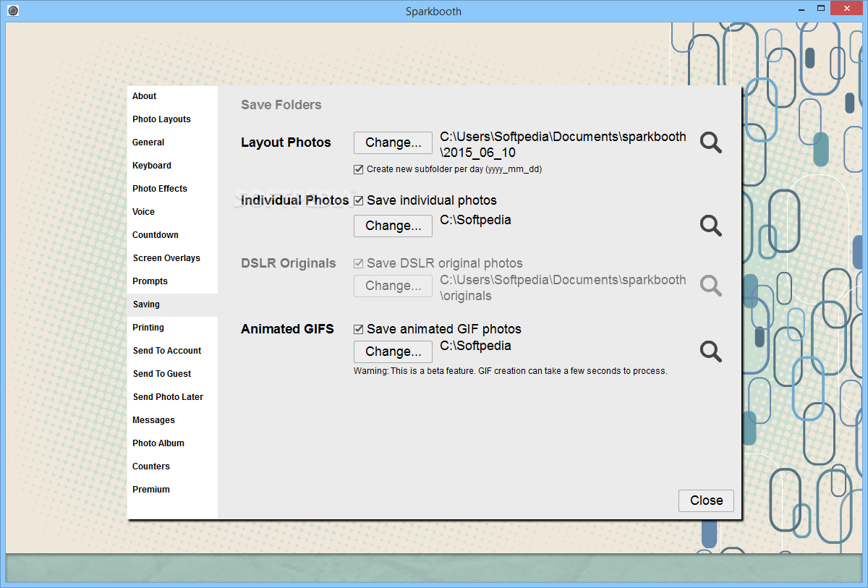Open Photo Effects settings
Image resolution: width=868 pixels, height=588 pixels.
coord(172,189)
